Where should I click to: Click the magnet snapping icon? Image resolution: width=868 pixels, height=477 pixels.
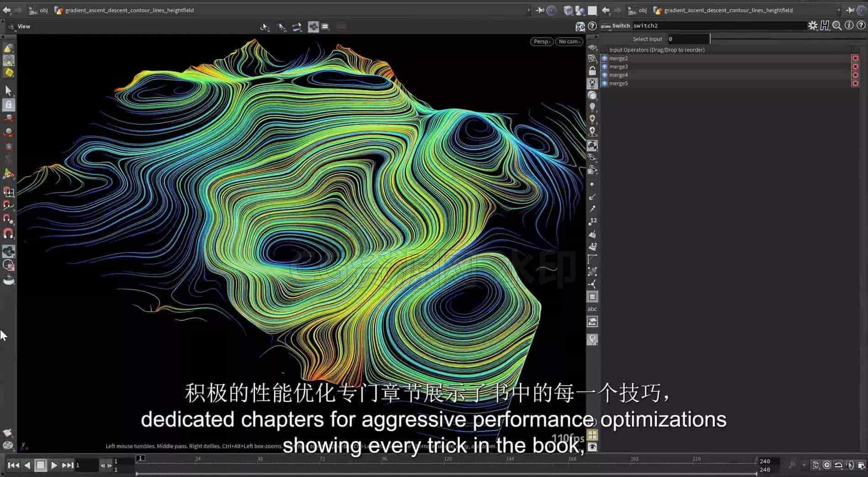pyautogui.click(x=8, y=234)
